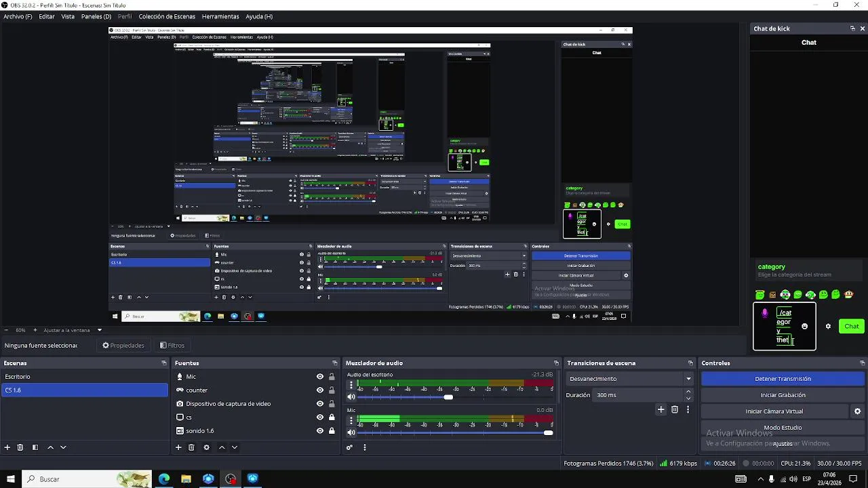Viewport: 868px width, 488px height.
Task: Toggle visibility of Mic source
Action: coord(320,377)
